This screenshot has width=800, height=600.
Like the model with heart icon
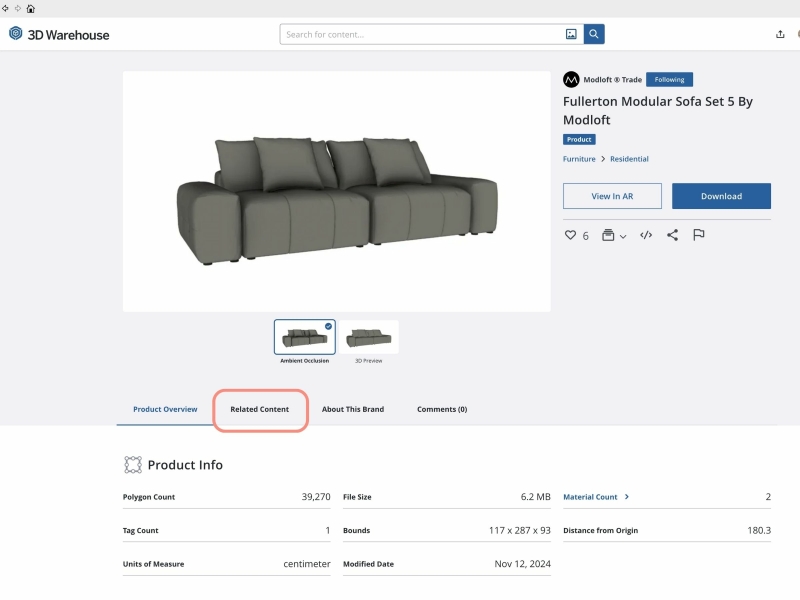tap(570, 235)
